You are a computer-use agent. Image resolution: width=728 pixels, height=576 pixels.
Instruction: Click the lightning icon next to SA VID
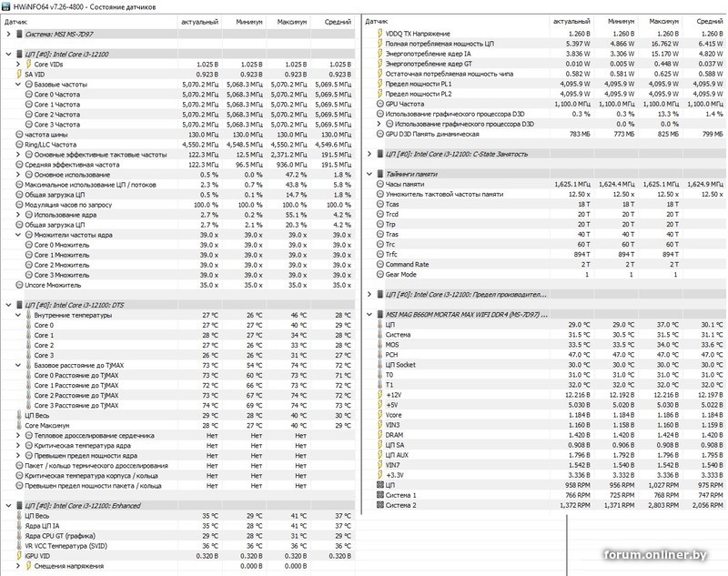(19, 74)
